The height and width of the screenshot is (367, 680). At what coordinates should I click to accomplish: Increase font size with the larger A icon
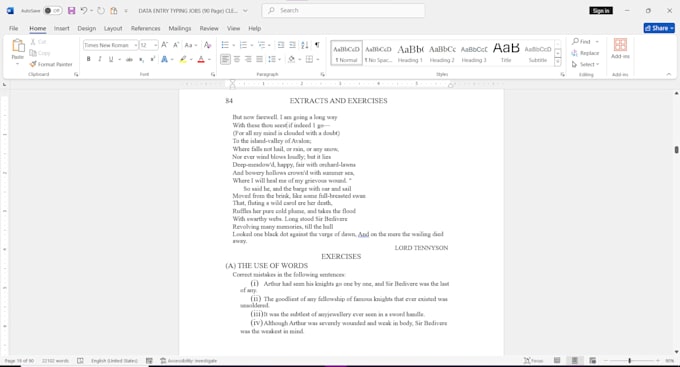pos(164,45)
